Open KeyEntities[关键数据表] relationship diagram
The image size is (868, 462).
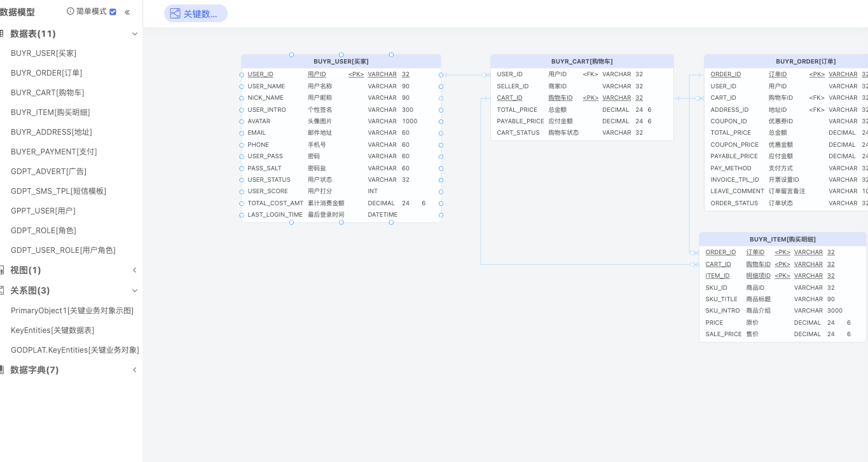pos(53,330)
